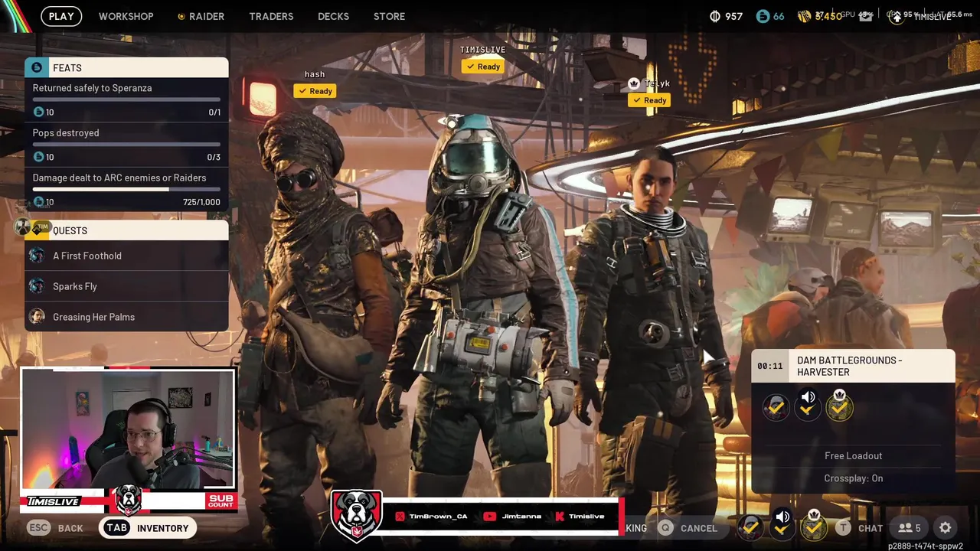The height and width of the screenshot is (551, 980).
Task: Click the Crossplay: On setting
Action: pos(853,478)
